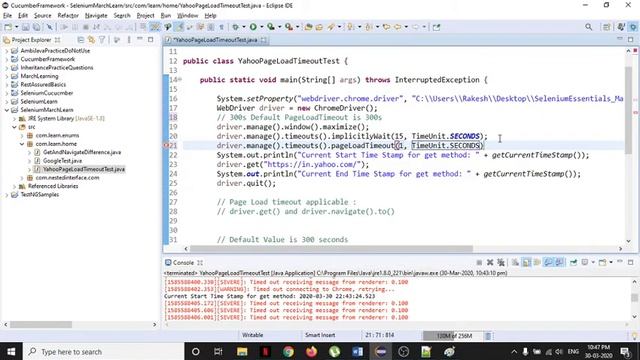Click the filter funnel icon in Project Explorer
The width and height of the screenshot is (640, 360).
(x=102, y=40)
